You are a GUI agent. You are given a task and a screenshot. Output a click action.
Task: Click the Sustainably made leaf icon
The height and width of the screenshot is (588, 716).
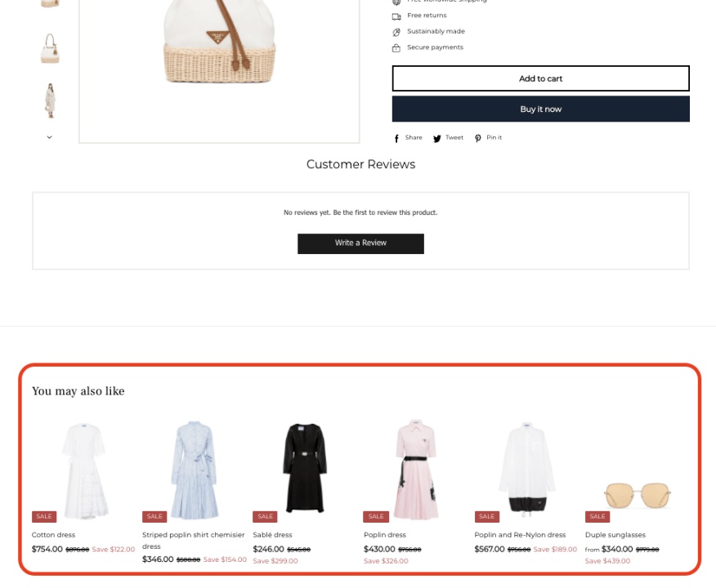point(396,32)
